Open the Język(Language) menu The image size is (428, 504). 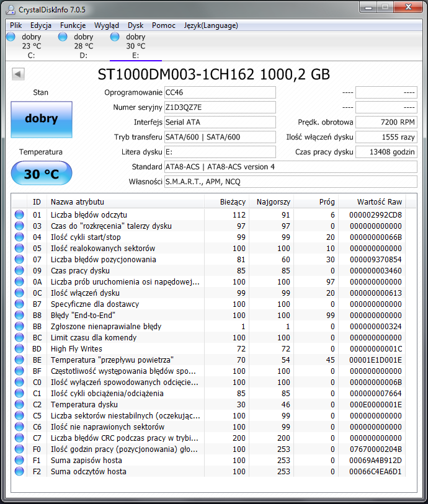[211, 25]
